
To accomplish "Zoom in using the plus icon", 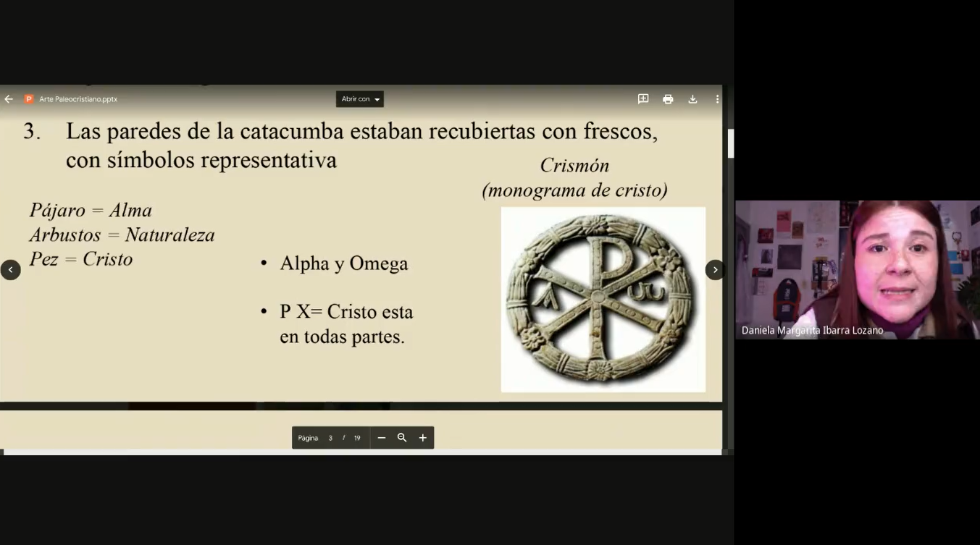I will tap(423, 438).
